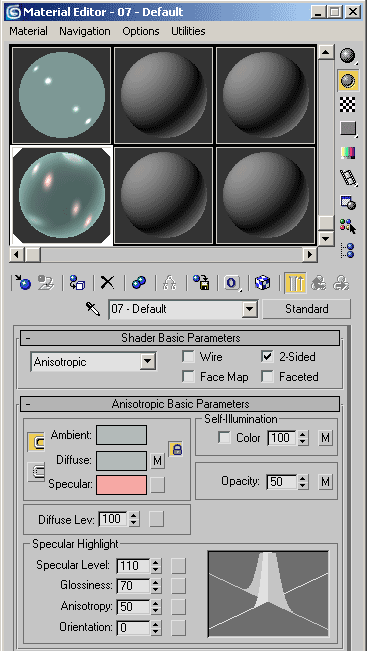Click the Assign Material to Selection icon
367x651 pixels.
tap(77, 283)
